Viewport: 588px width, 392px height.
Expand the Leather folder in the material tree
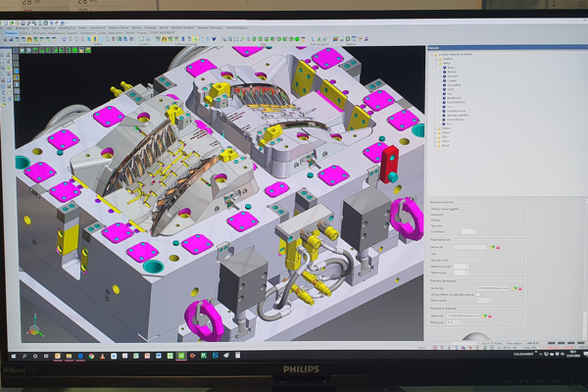(x=436, y=59)
